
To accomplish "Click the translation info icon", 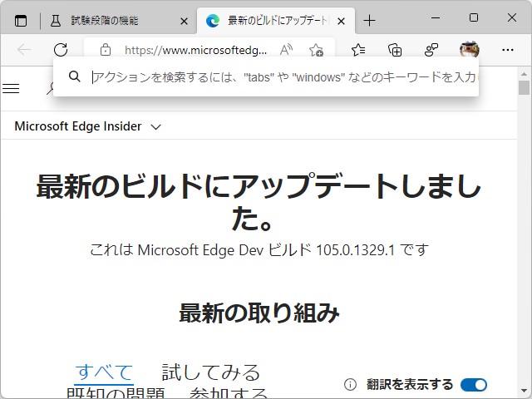I will (x=350, y=384).
